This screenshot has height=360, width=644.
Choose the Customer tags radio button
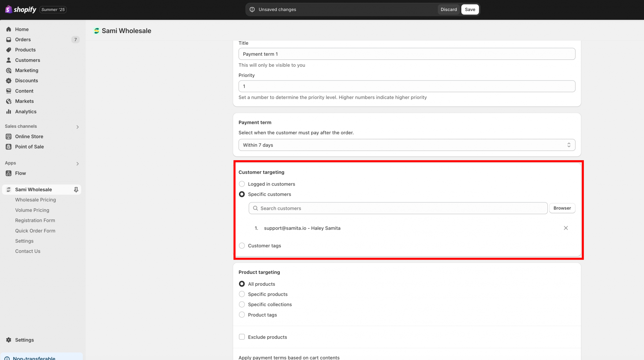tap(242, 246)
